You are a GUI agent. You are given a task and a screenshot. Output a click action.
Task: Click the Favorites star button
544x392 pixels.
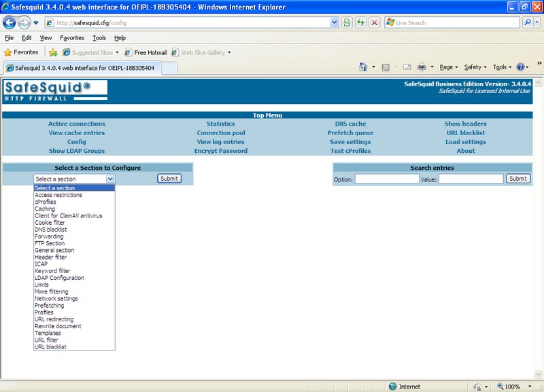click(x=21, y=52)
